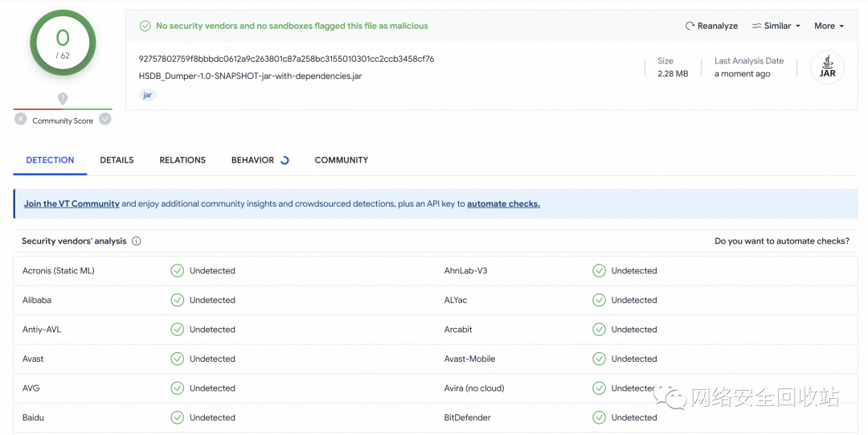Viewport: 868px width, 435px height.
Task: Click the Antiy-AVL vendor name
Action: [x=42, y=330]
